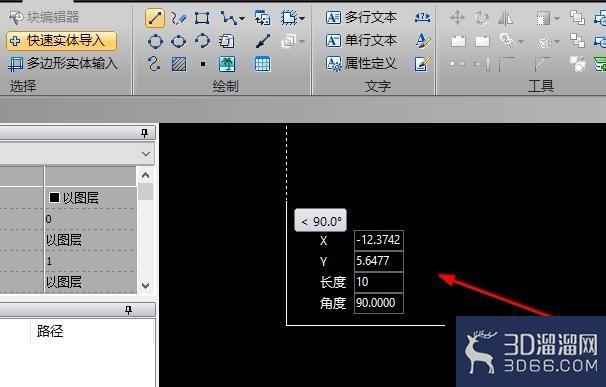The width and height of the screenshot is (606, 387).
Task: Click the palm tree image insert icon
Action: [227, 64]
